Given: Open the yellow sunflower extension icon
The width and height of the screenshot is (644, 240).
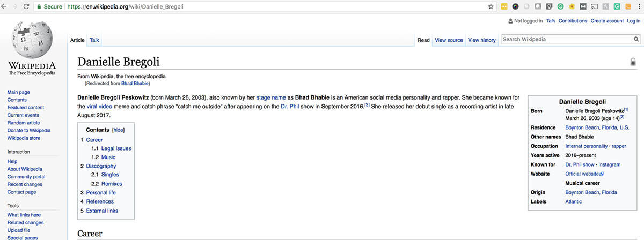Looking at the screenshot, I should 572,7.
